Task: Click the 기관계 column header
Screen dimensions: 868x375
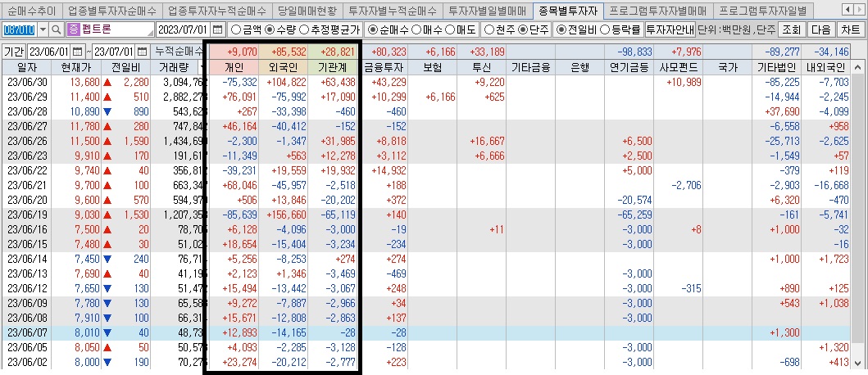Action: tap(332, 67)
